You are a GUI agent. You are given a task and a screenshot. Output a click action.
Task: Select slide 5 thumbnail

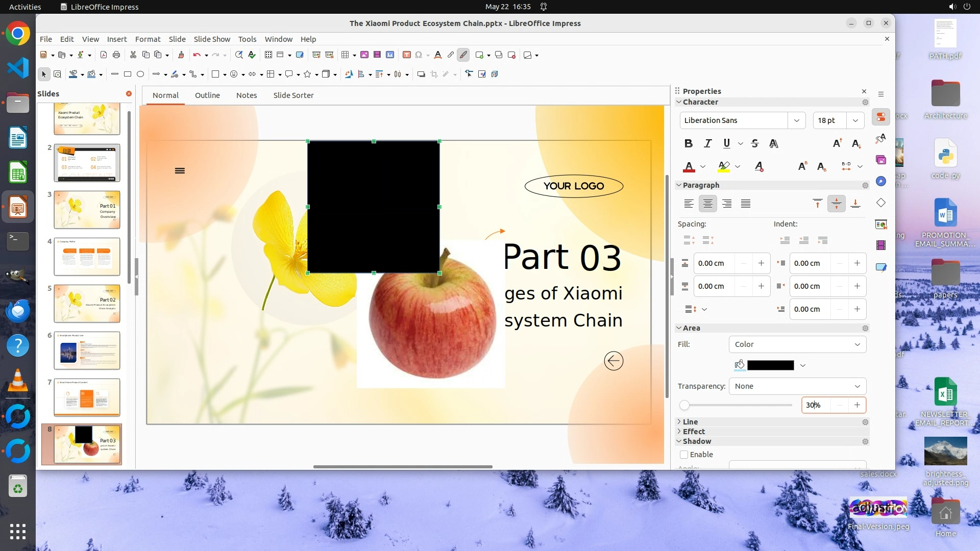87,304
